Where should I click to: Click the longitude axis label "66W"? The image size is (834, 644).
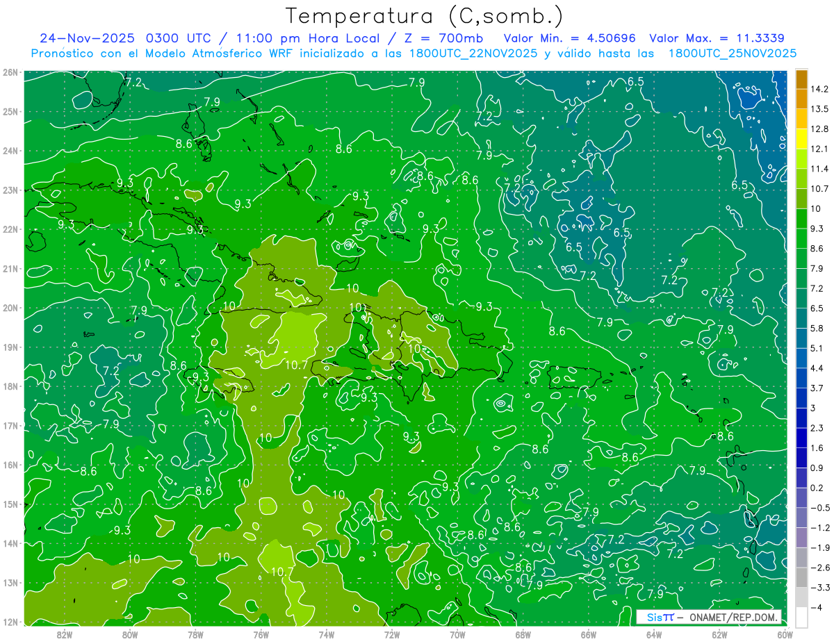(x=589, y=634)
